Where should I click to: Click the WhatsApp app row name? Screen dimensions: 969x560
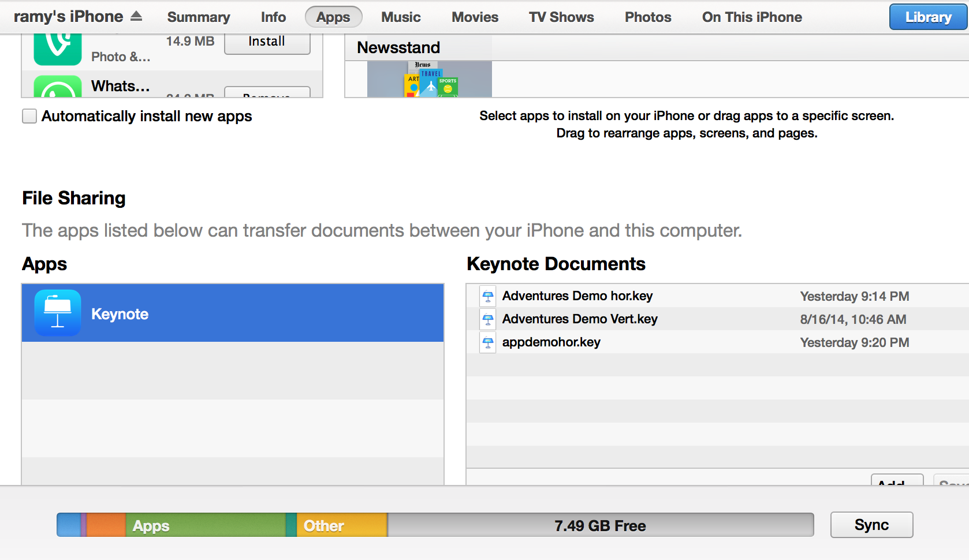click(x=120, y=86)
